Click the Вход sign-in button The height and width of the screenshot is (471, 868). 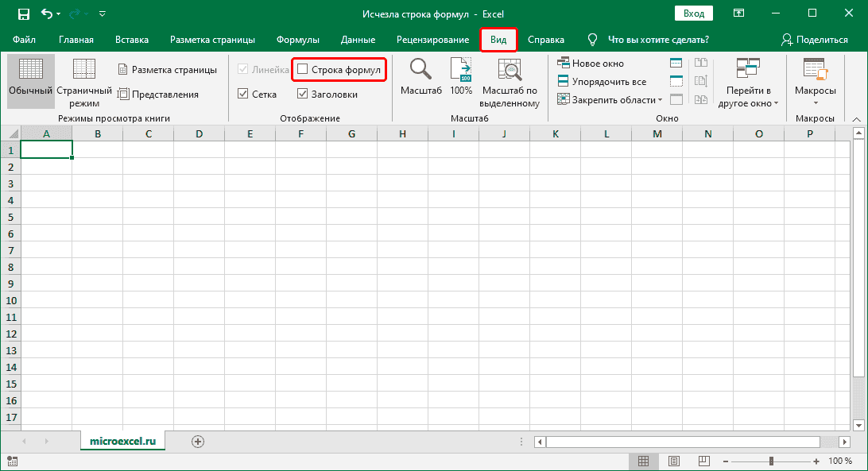(x=694, y=14)
